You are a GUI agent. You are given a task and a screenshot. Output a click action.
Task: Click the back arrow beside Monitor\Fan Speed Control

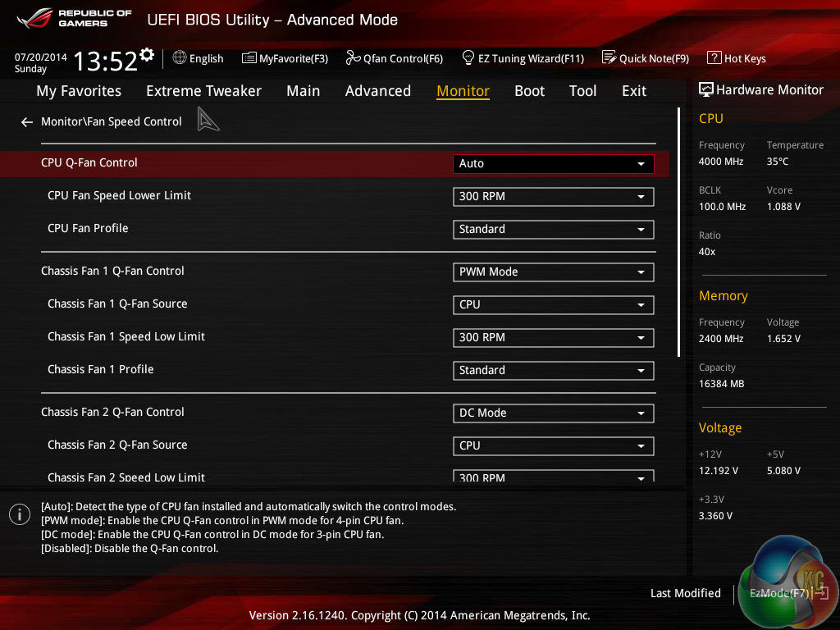(27, 123)
